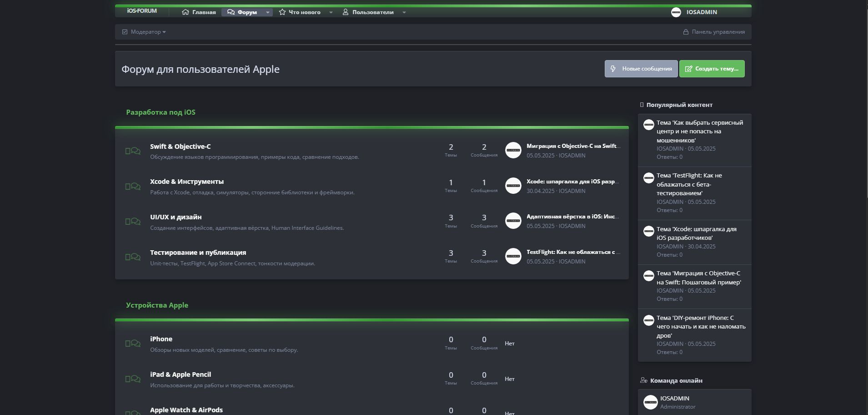Open latest post Миграция с Objective-C на Swift
Viewport: 868px width, 415px height.
coord(573,146)
